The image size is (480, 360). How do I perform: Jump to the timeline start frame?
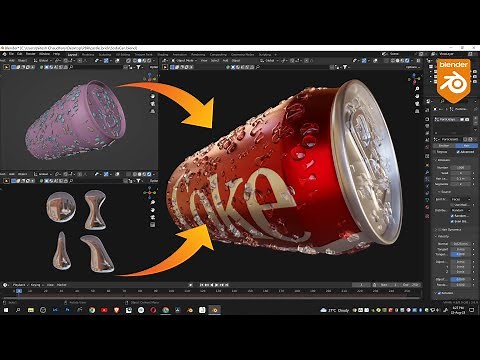click(202, 285)
